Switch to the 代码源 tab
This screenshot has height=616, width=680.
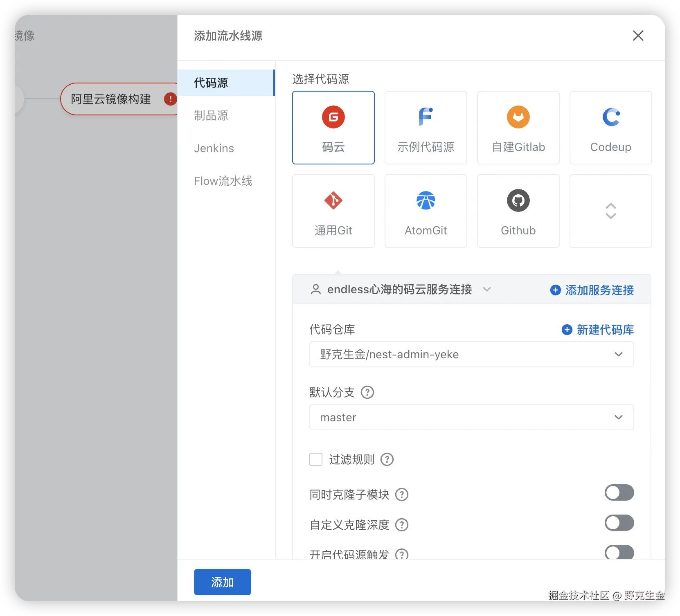pyautogui.click(x=226, y=83)
